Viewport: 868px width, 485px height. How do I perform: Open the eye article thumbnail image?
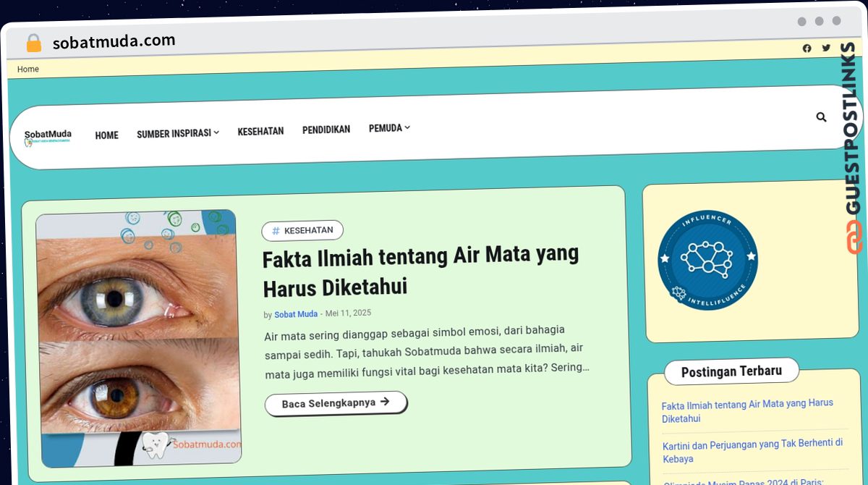pos(139,339)
